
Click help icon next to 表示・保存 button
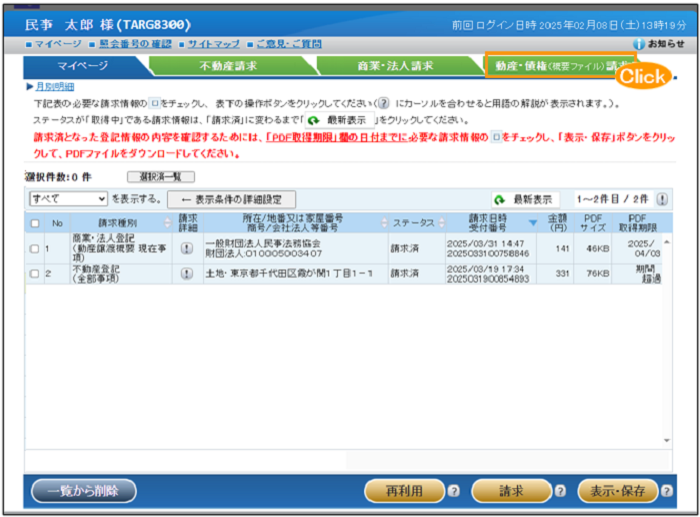[x=667, y=491]
